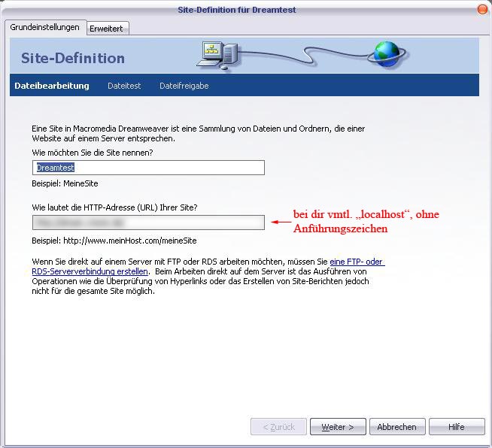Click the HTTP-Adresse URL input field
This screenshot has width=492, height=448.
click(x=148, y=222)
